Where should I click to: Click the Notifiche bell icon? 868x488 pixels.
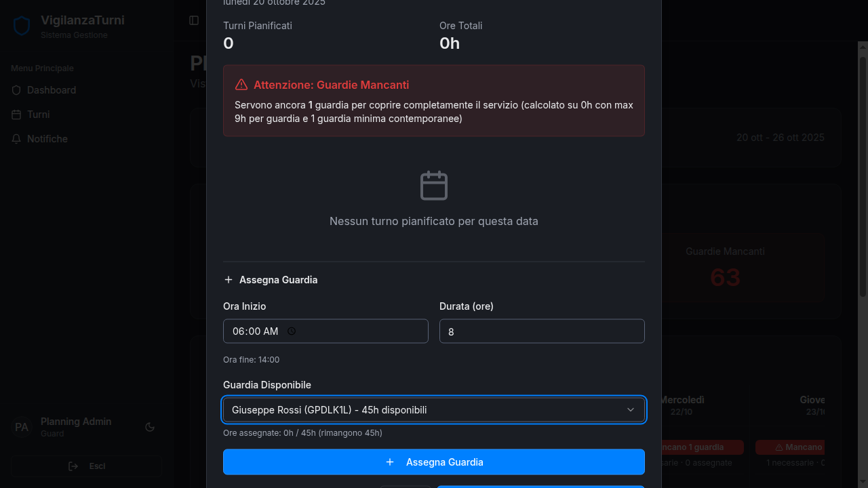(x=17, y=139)
